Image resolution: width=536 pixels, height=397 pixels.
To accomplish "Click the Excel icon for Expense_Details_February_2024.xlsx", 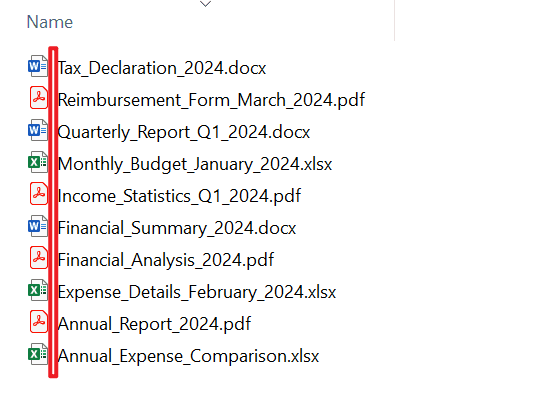I will 38,290.
